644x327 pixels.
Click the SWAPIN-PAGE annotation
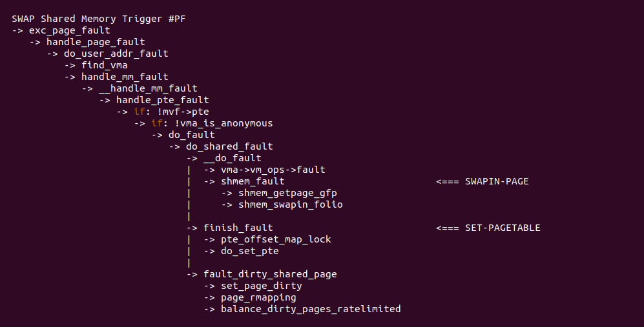coord(497,181)
